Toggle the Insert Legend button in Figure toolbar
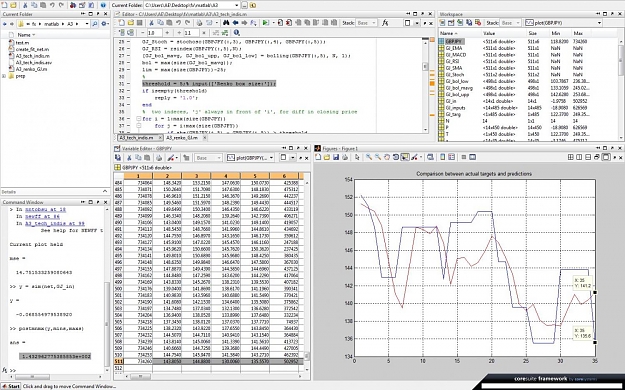Image resolution: width=625 pixels, height=390 pixels. (451, 157)
